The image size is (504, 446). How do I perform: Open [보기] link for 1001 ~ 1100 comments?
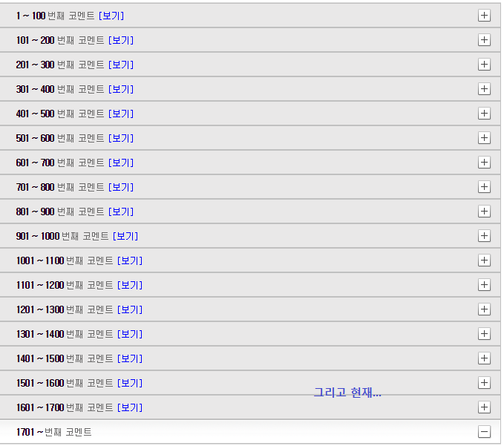coord(130,260)
